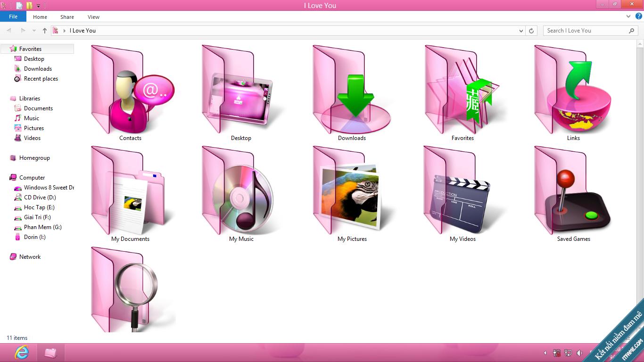Click the Forward navigation arrow
Viewport: 644px width, 362px height.
23,31
